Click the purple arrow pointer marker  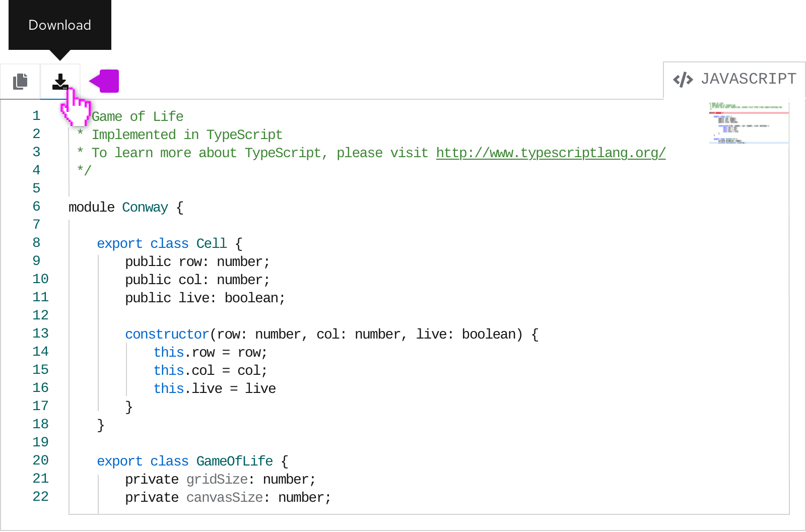point(105,81)
